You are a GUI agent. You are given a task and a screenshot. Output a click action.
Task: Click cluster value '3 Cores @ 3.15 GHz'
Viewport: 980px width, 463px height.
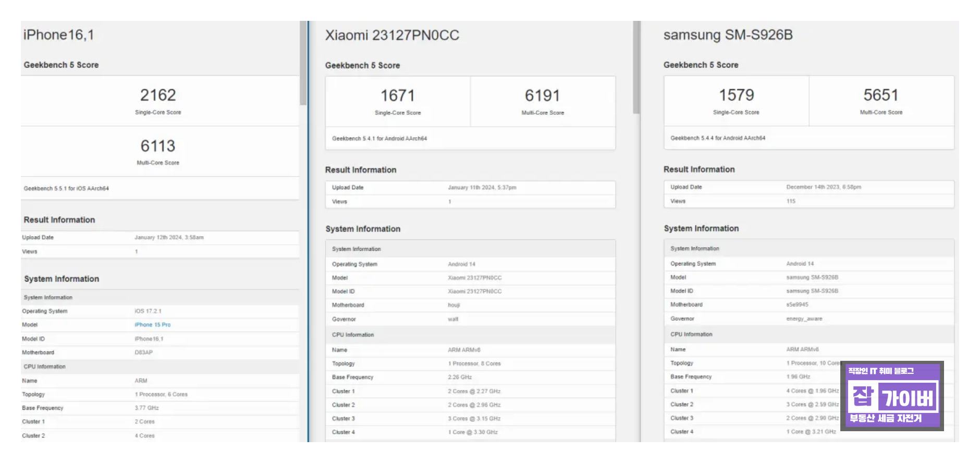point(474,419)
